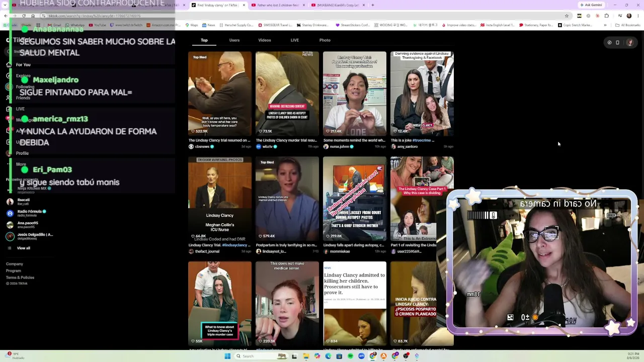Screen dimensions: 644x362
Task: Visit the nurse.john account link
Action: [x=339, y=147]
